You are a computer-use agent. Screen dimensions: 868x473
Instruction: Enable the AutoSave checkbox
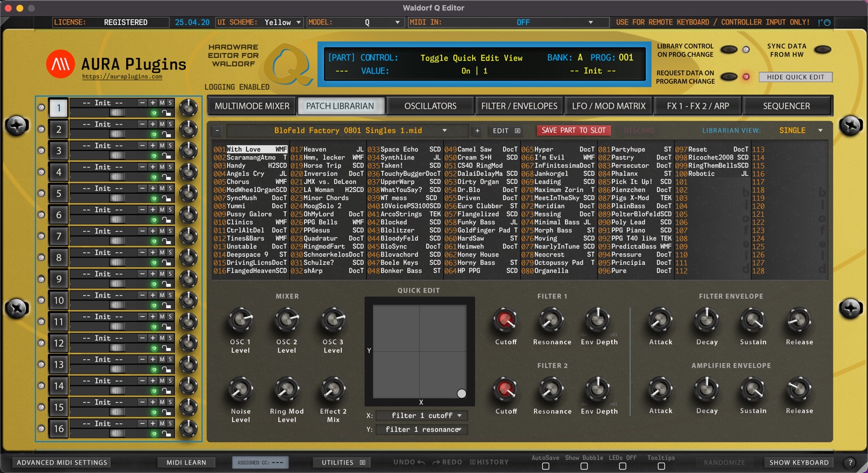[x=546, y=466]
